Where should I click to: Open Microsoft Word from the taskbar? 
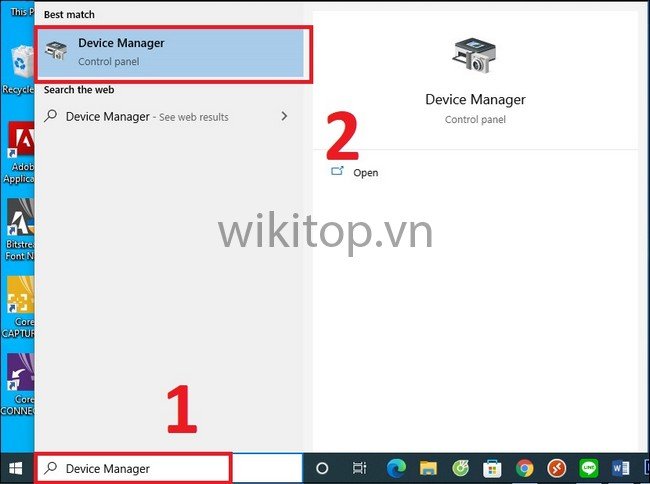click(x=619, y=468)
